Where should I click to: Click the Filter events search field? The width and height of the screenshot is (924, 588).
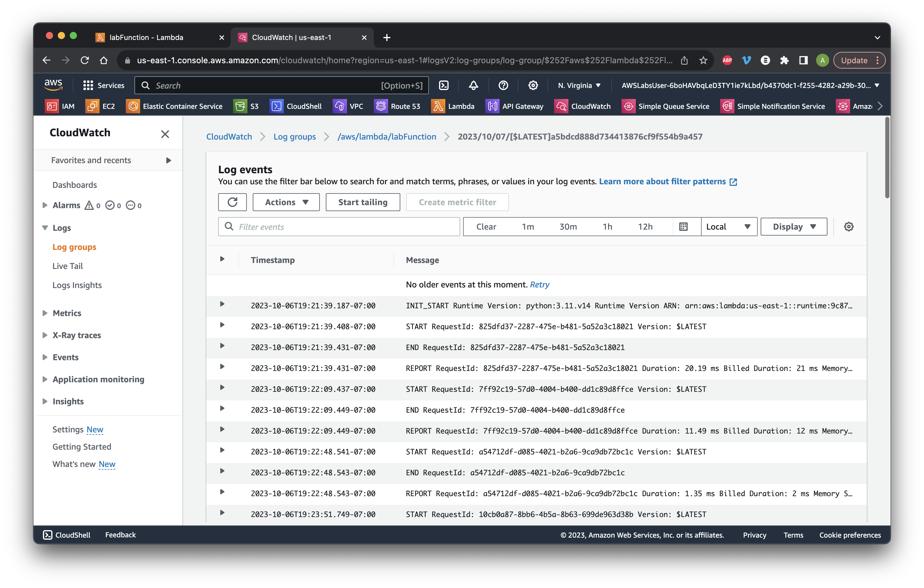339,227
